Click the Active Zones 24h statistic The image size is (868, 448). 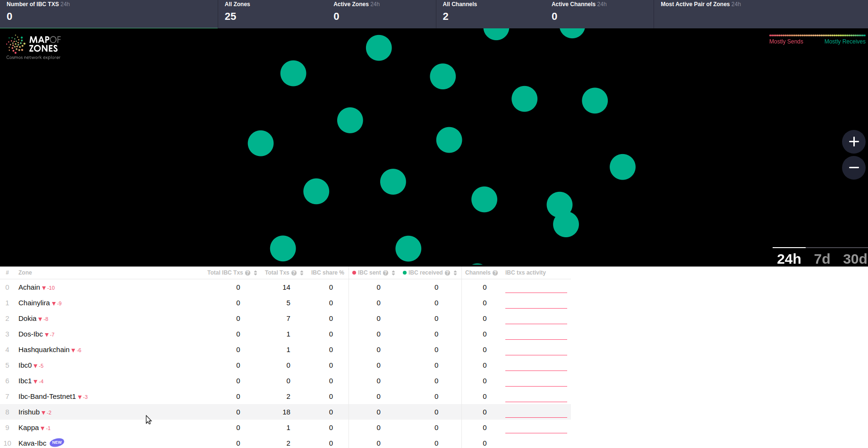381,14
